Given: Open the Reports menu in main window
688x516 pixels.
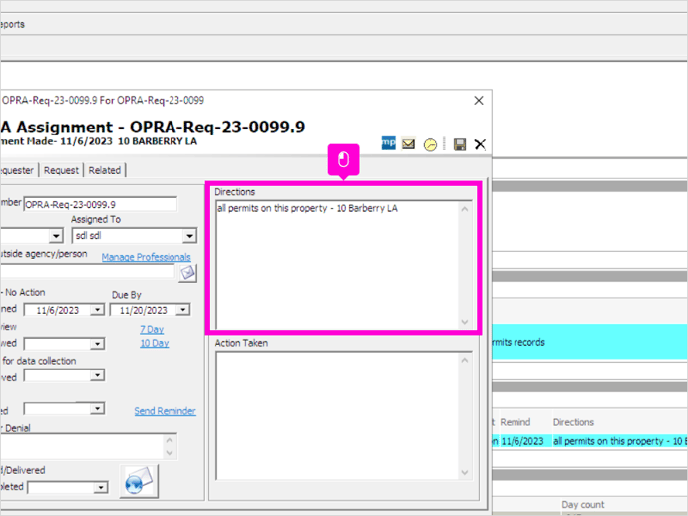Looking at the screenshot, I should [x=12, y=25].
